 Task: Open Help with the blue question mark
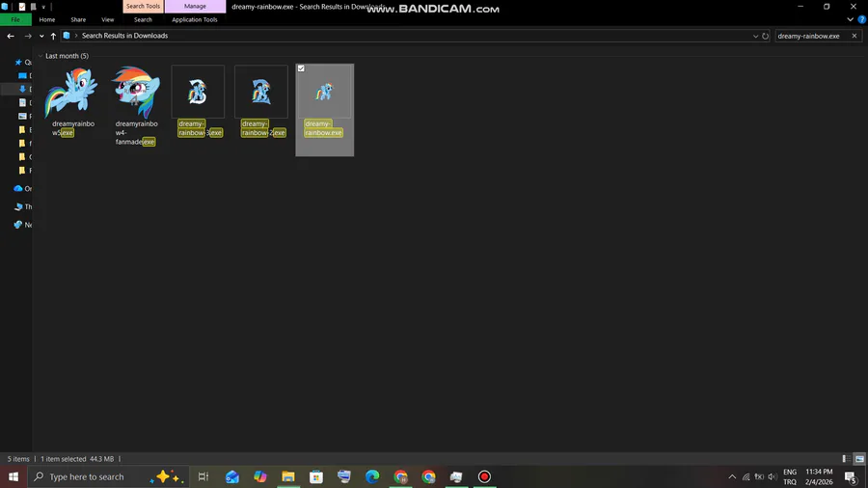click(x=862, y=19)
